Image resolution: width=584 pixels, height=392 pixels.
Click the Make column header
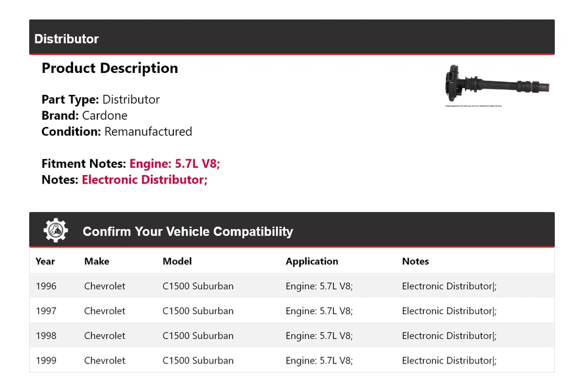[x=97, y=261]
